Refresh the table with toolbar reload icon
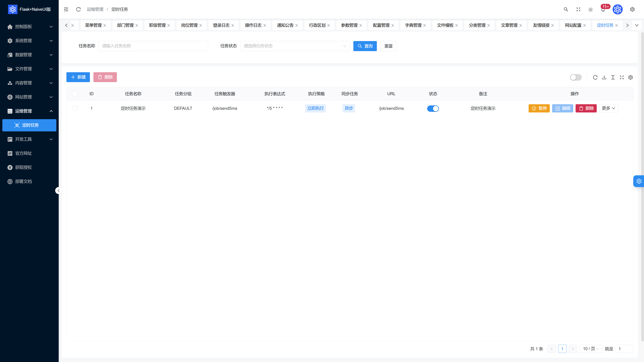This screenshot has height=362, width=644. point(595,77)
